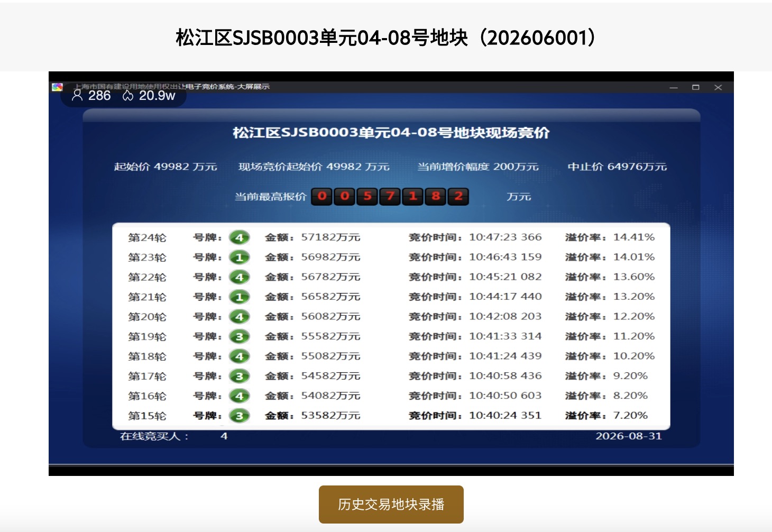This screenshot has width=772, height=532.
Task: Click amount 56082万元
Action: pos(330,317)
